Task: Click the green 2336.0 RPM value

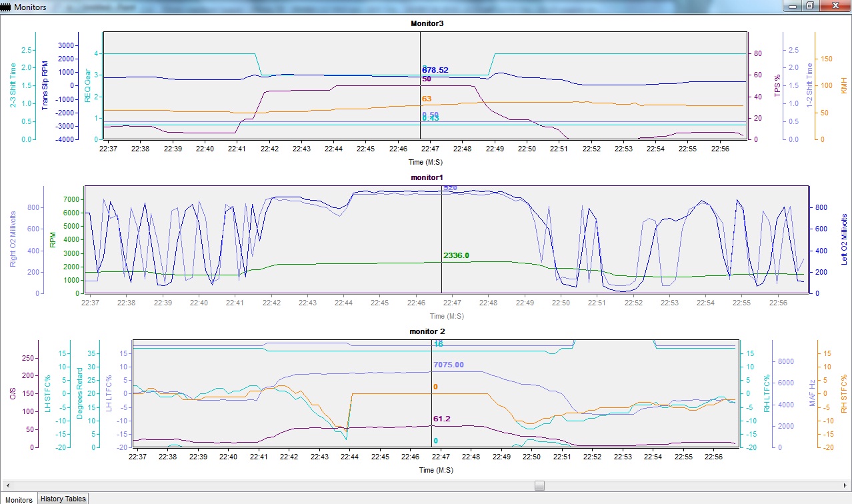Action: click(456, 255)
